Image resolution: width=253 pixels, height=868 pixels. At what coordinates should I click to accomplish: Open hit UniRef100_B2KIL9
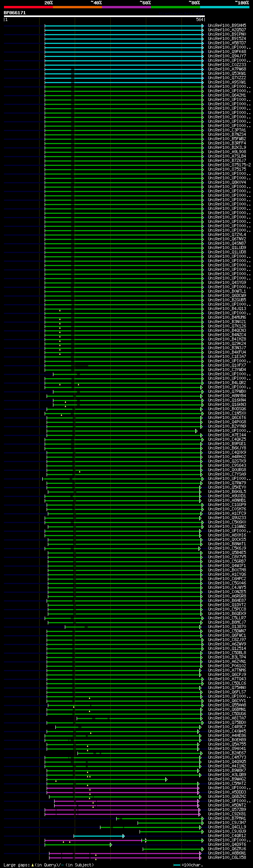coord(227,148)
